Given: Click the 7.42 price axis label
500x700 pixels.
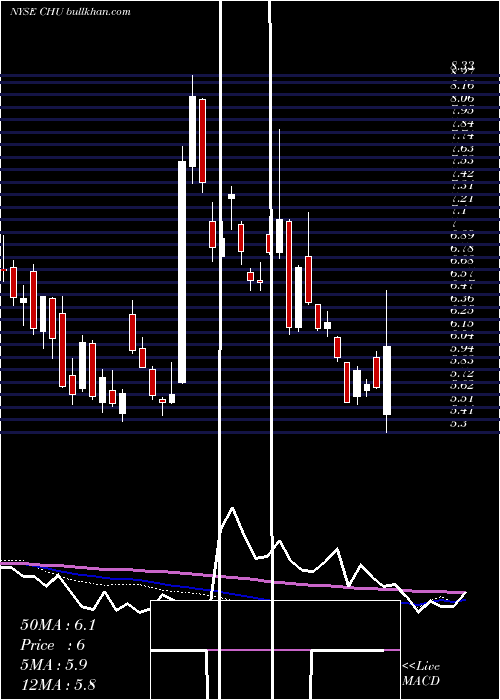Looking at the screenshot, I should (462, 174).
